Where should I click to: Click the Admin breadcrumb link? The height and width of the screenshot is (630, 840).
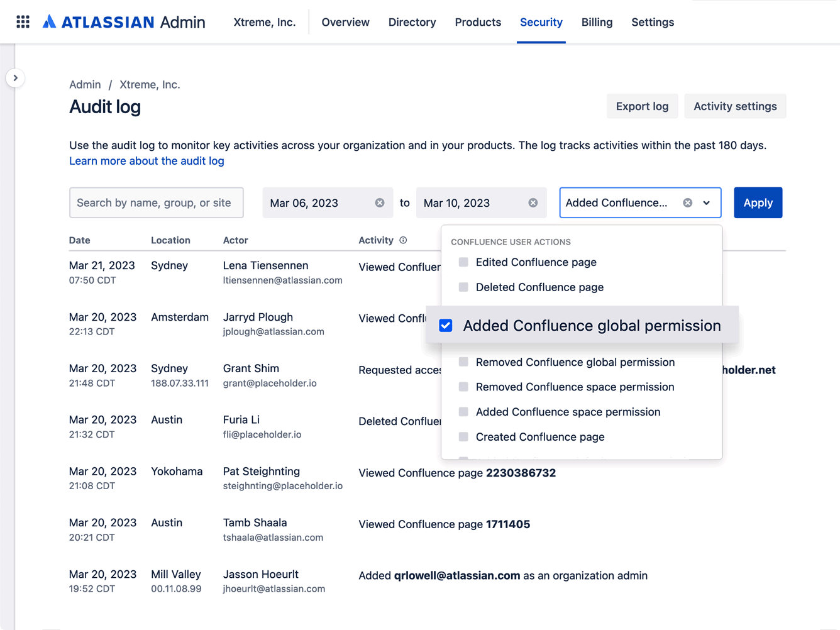85,84
